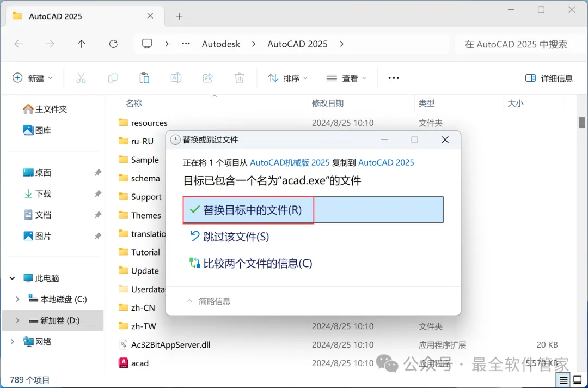This screenshot has height=388, width=588.
Task: Select the Themes folder
Action: click(x=139, y=215)
